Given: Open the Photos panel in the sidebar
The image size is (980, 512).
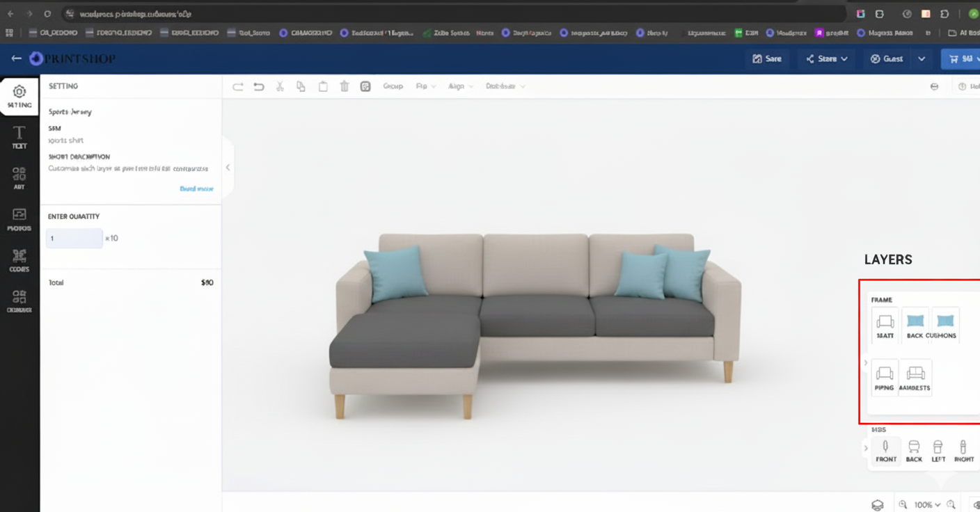Looking at the screenshot, I should [x=19, y=219].
